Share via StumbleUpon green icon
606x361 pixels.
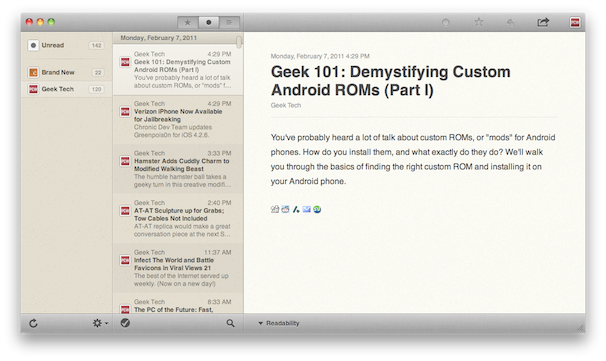(x=317, y=209)
